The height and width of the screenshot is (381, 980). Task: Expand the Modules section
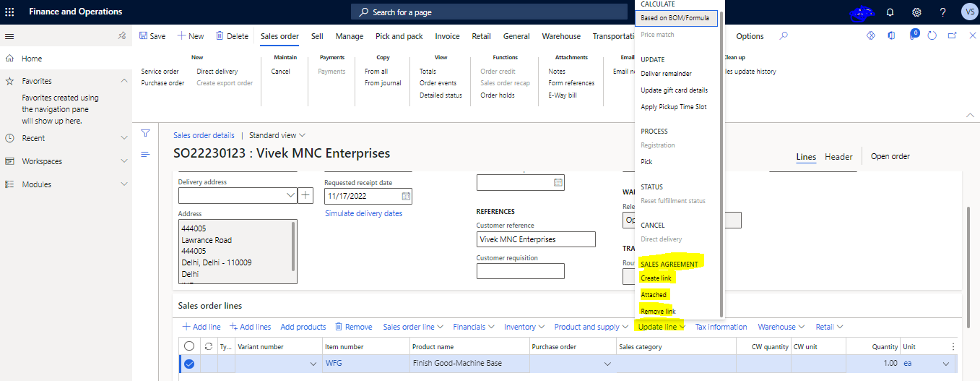pos(124,184)
